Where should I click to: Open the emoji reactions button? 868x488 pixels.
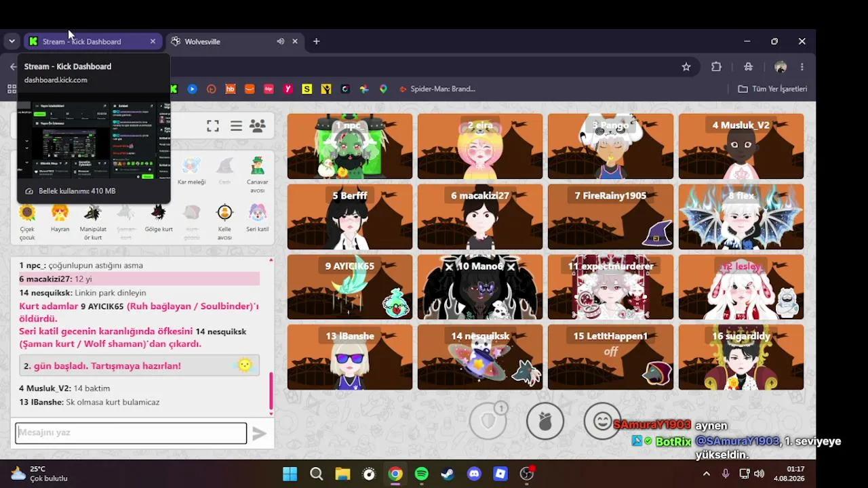click(602, 421)
